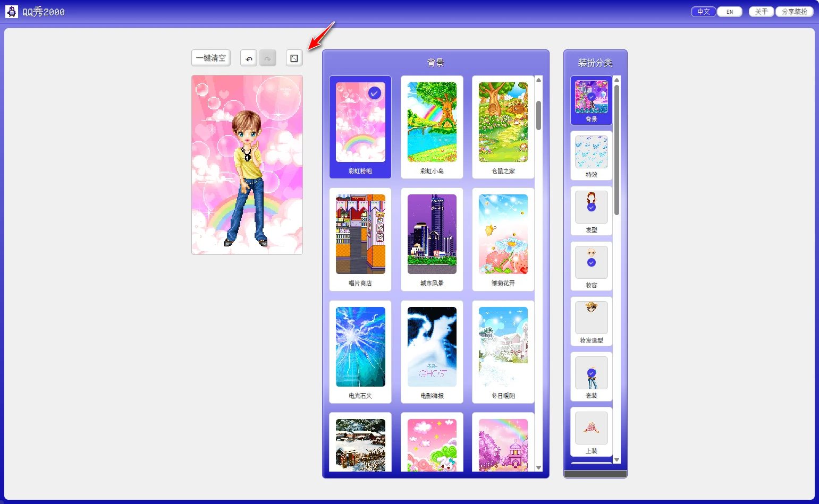819x504 pixels.
Task: Click the 一键清空 clear-all button
Action: click(x=211, y=58)
